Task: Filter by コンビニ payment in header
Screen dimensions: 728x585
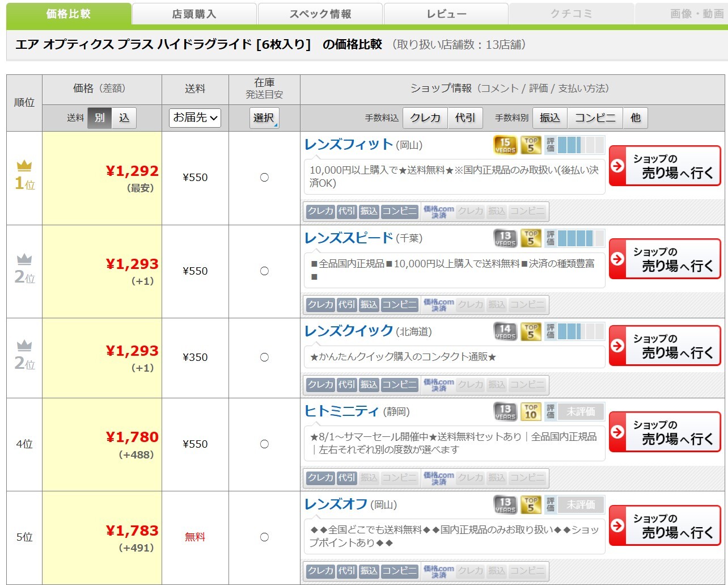Action: pyautogui.click(x=595, y=117)
